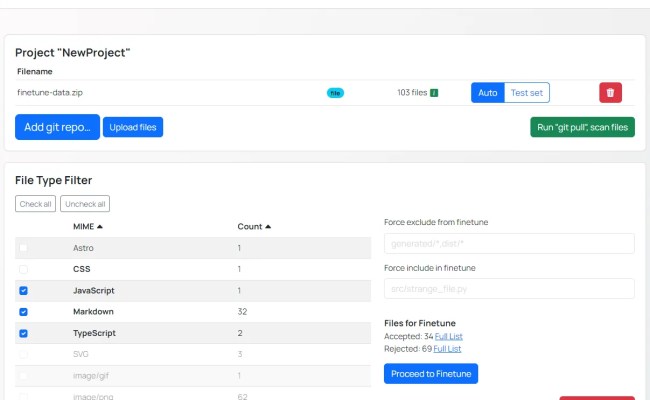Toggle the SVG file type checkbox
Image resolution: width=650 pixels, height=400 pixels.
pos(23,354)
